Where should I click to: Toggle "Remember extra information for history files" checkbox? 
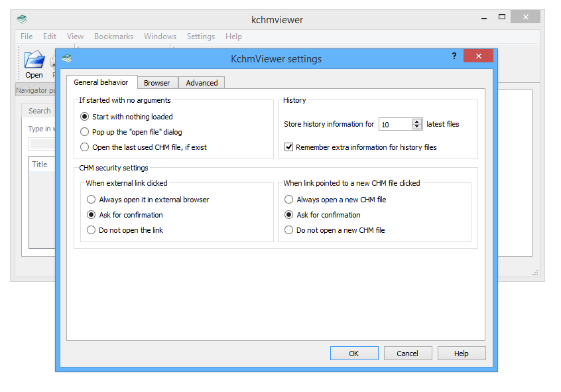pos(288,147)
